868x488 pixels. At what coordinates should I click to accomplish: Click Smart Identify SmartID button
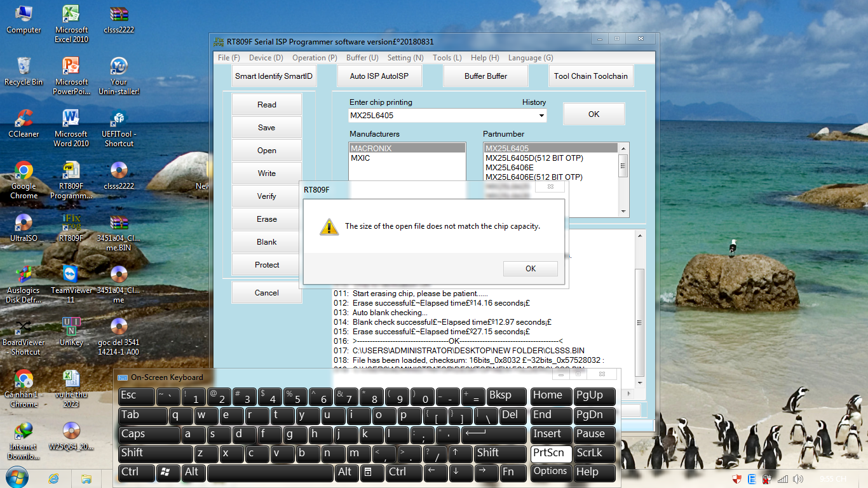tap(274, 76)
